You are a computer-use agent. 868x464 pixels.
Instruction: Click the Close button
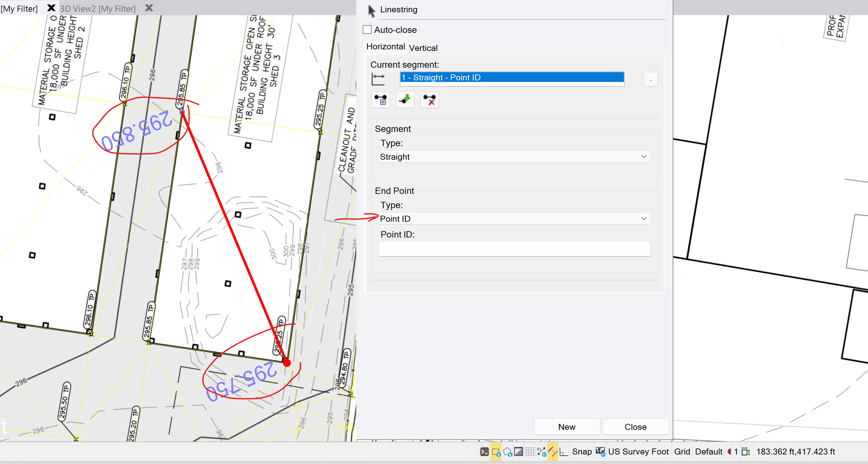[635, 426]
